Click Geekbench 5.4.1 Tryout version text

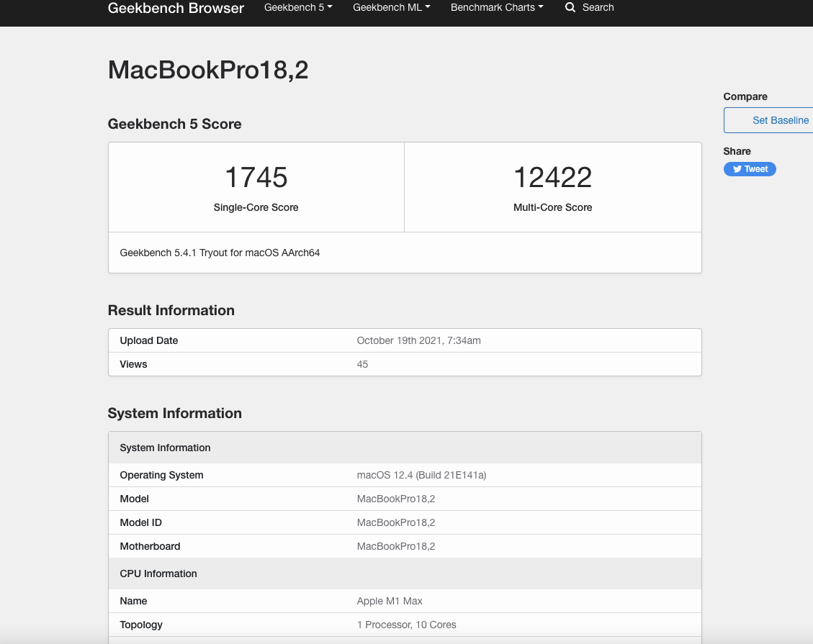[220, 253]
